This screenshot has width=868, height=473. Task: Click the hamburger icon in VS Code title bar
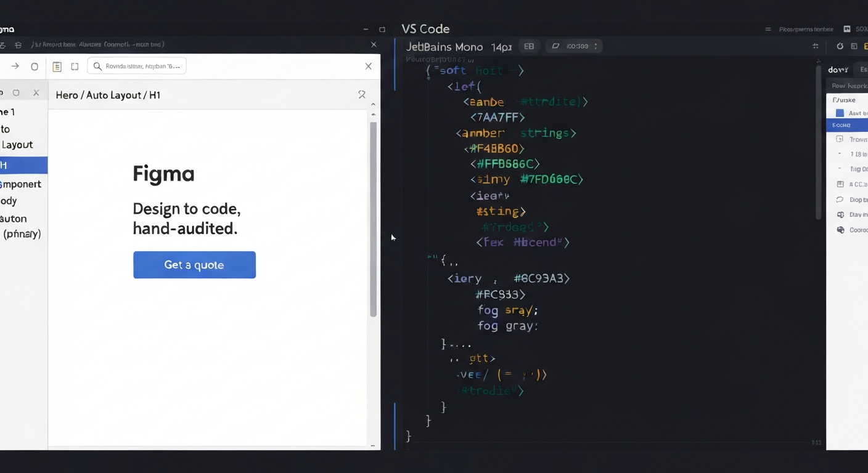pyautogui.click(x=768, y=30)
